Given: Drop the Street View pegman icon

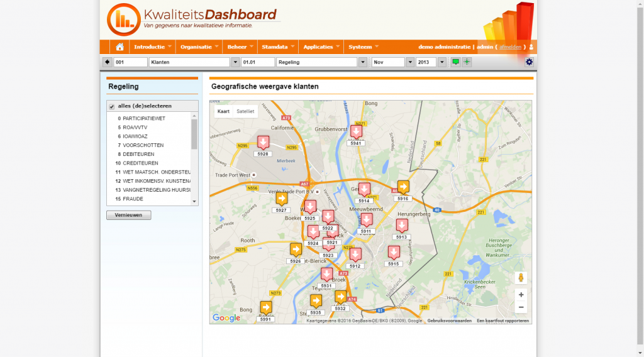Looking at the screenshot, I should coord(520,278).
